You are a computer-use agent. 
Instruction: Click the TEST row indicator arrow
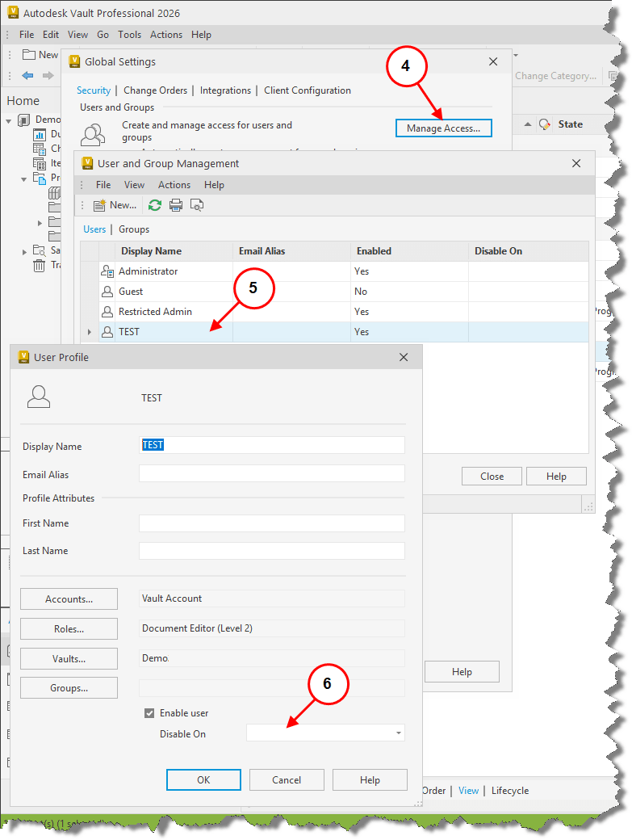pos(90,332)
